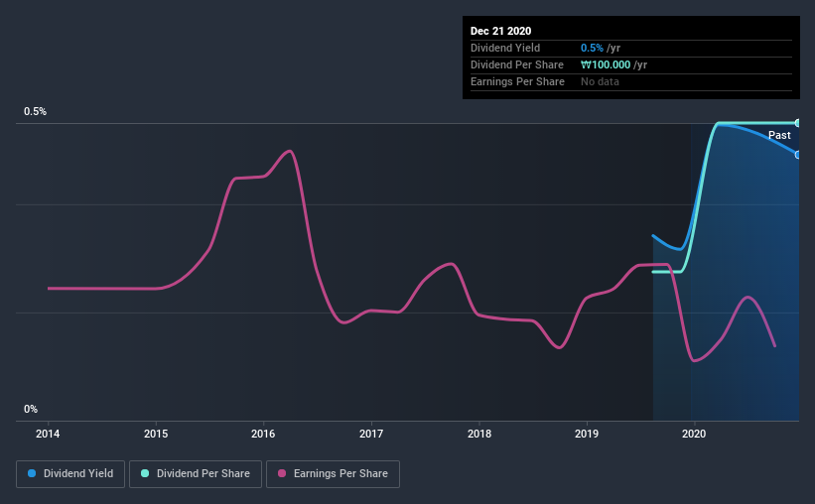This screenshot has height=504, width=815.
Task: Select the 2018 label on the x-axis
Action: (x=479, y=434)
